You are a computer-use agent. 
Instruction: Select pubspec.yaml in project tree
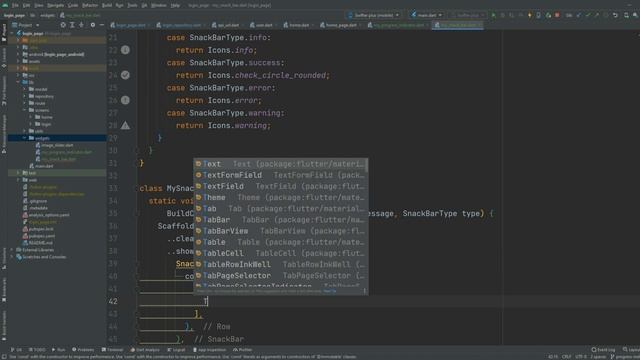42,236
